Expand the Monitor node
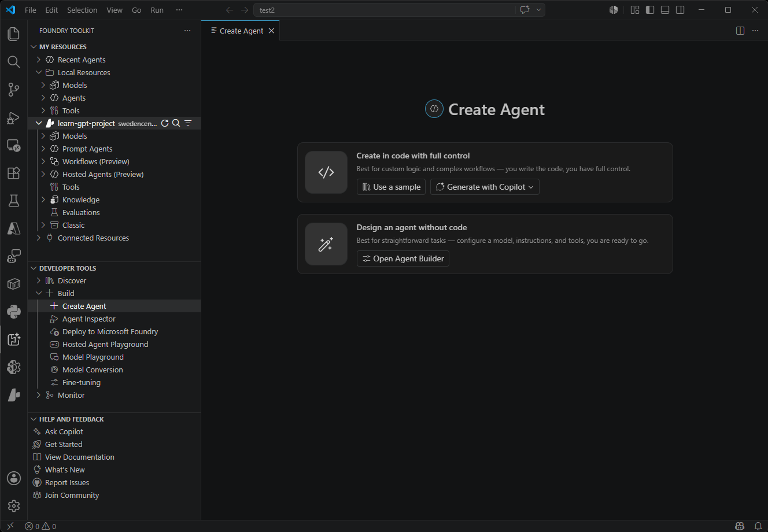The image size is (768, 532). (x=39, y=395)
